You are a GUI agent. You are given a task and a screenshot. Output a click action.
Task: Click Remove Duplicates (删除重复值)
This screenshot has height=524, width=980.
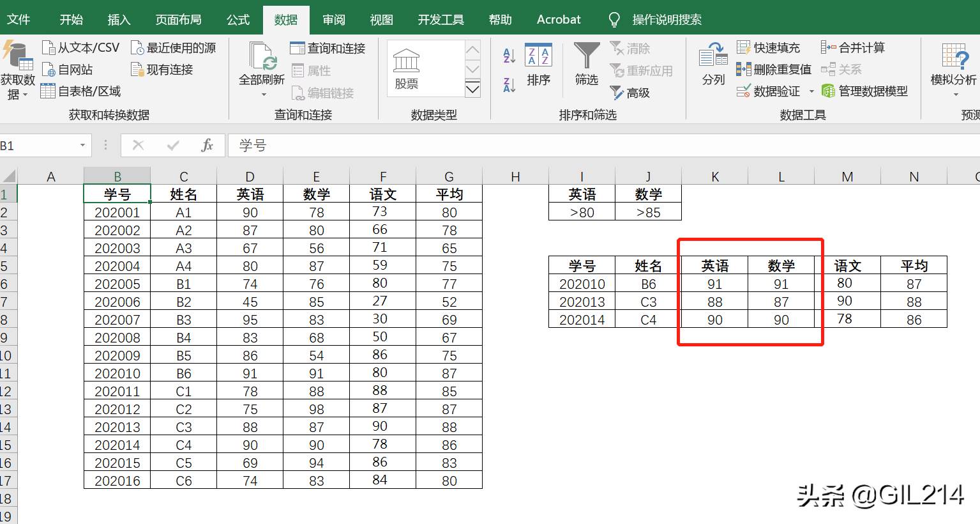coord(774,69)
